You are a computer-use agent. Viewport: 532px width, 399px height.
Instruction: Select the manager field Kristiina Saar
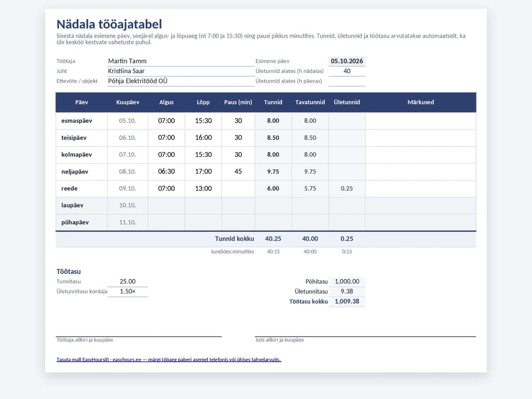click(181, 71)
